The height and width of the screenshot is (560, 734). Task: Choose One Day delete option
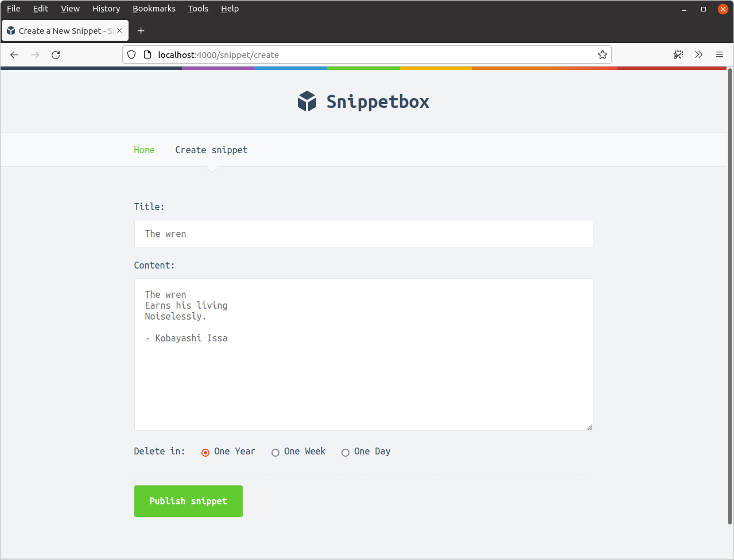click(x=345, y=453)
